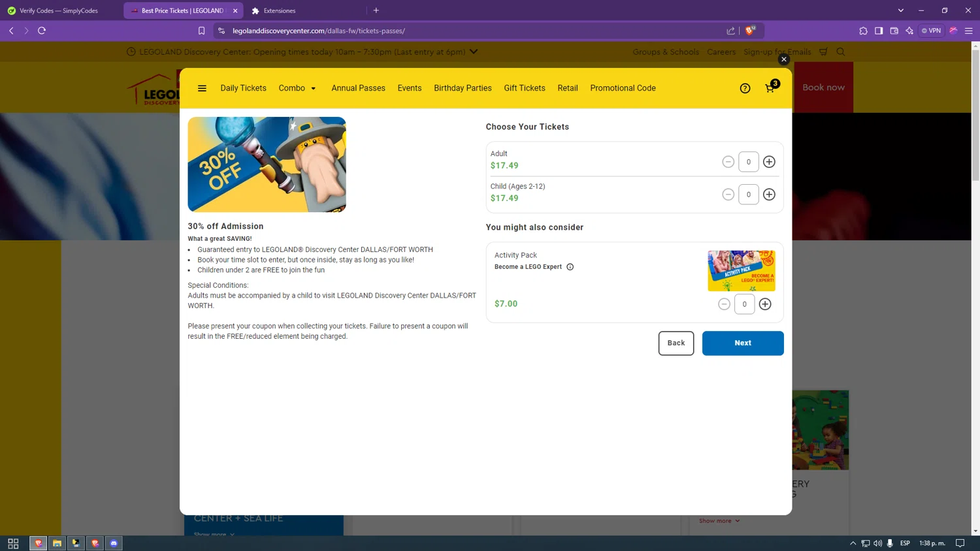Decrease Child (Ages 2-12) ticket quantity
Viewport: 980px width, 551px height.
[x=728, y=195]
